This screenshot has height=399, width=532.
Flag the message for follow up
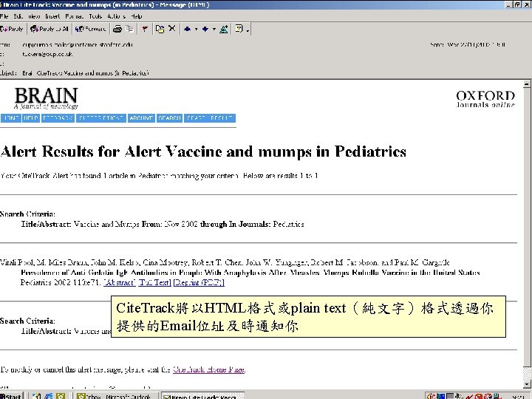[x=145, y=29]
